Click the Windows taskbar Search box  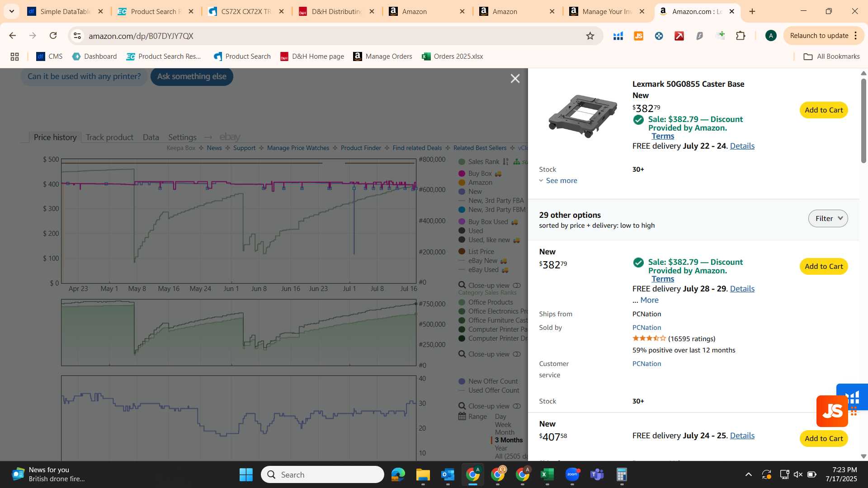322,474
